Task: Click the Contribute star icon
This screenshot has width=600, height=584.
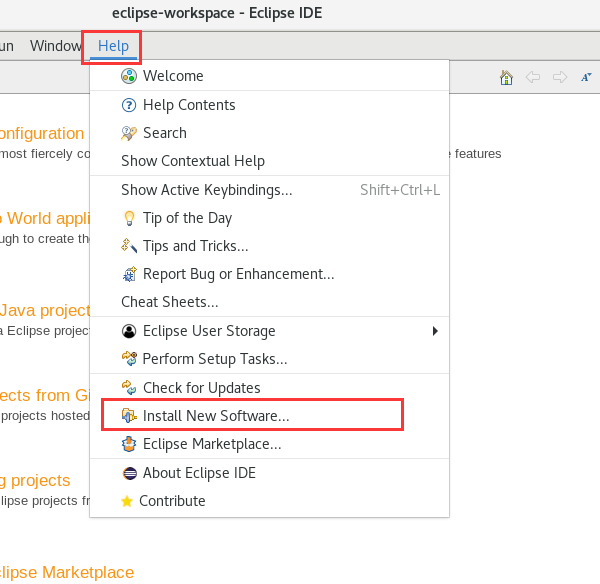Action: [x=127, y=501]
